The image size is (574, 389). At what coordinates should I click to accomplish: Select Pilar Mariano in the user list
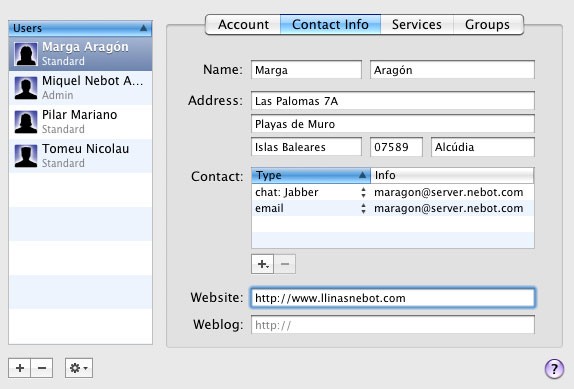80,122
